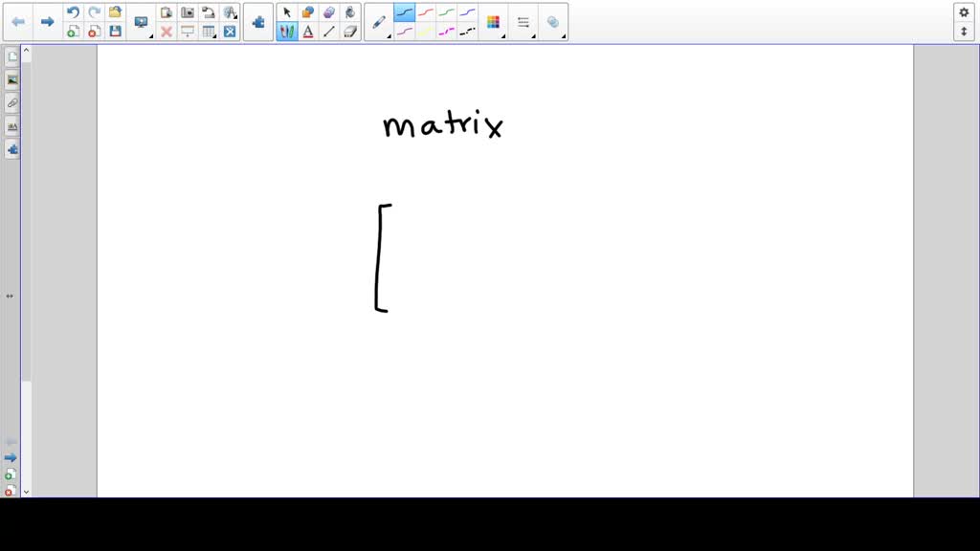The height and width of the screenshot is (551, 980).
Task: Open the Gallery side tab
Action: [x=11, y=80]
